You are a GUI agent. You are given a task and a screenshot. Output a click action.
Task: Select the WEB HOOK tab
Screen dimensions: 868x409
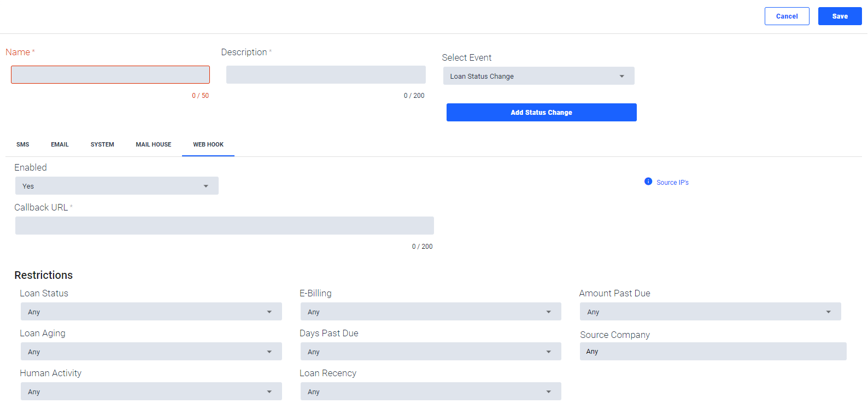208,145
